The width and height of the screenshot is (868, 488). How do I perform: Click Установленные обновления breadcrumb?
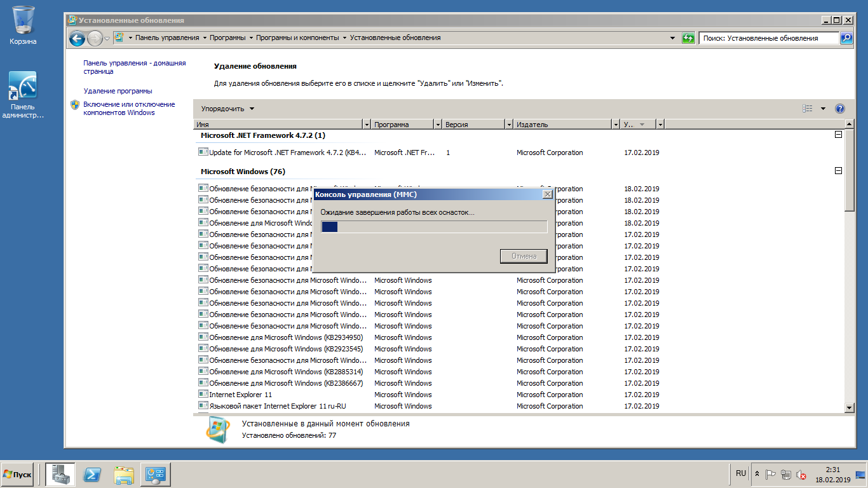[x=395, y=38]
